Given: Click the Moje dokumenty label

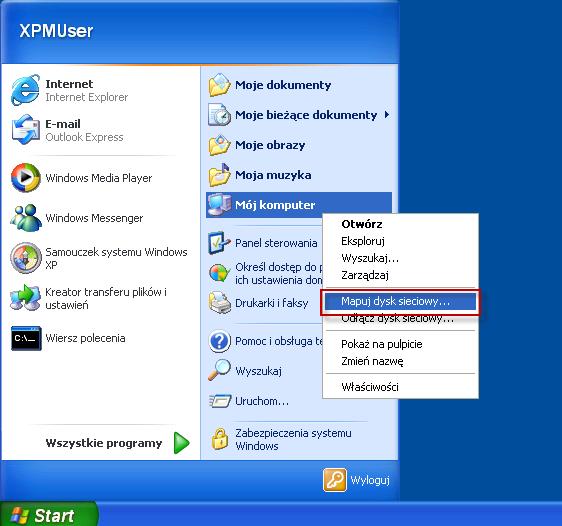Looking at the screenshot, I should click(283, 85).
